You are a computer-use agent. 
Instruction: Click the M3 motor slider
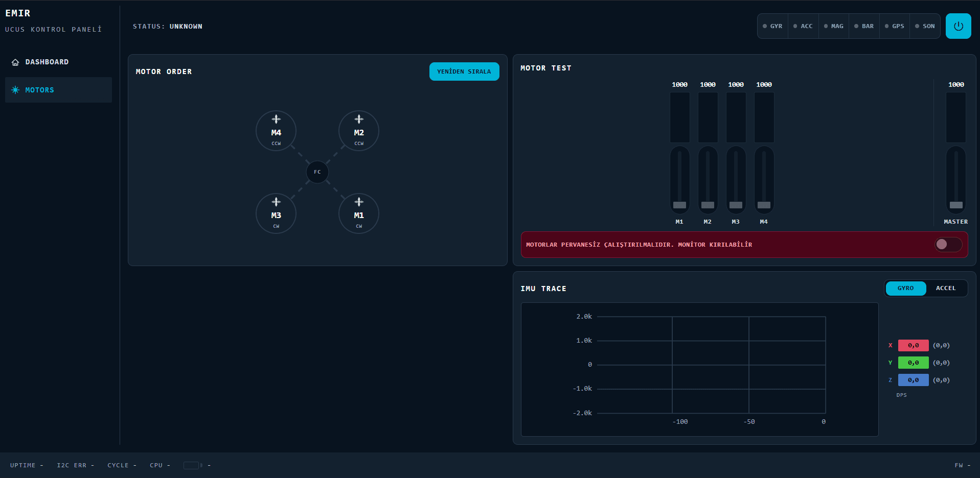[x=736, y=180]
